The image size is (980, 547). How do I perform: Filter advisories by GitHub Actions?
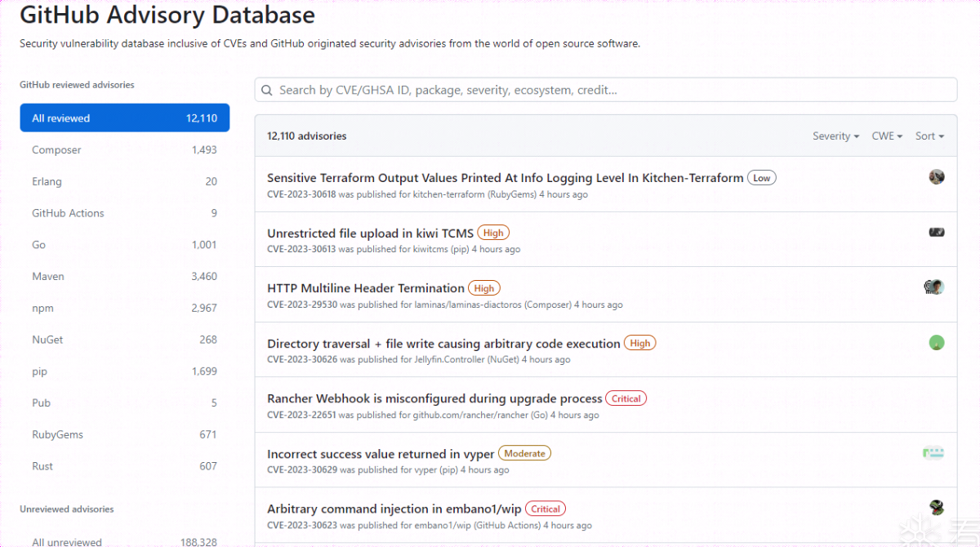pyautogui.click(x=125, y=213)
